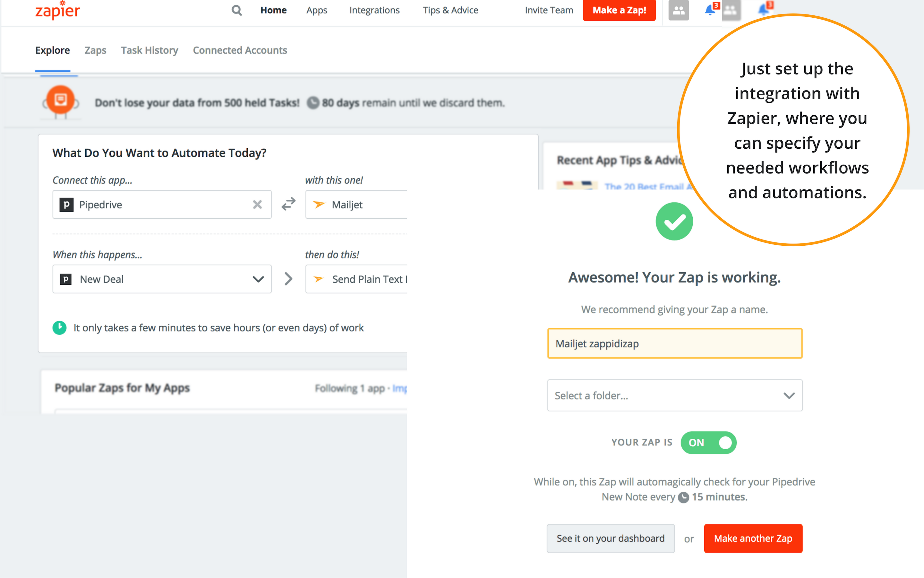
Task: Expand the New Deal trigger dropdown
Action: click(162, 279)
